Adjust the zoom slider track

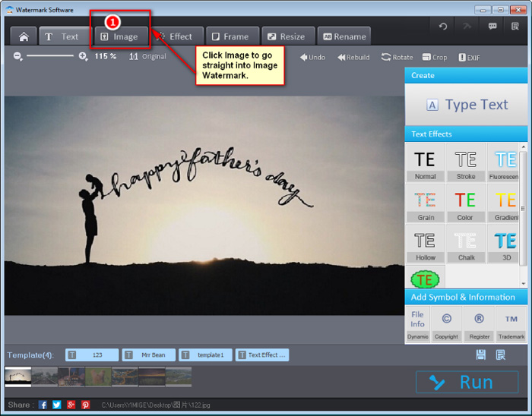point(50,56)
